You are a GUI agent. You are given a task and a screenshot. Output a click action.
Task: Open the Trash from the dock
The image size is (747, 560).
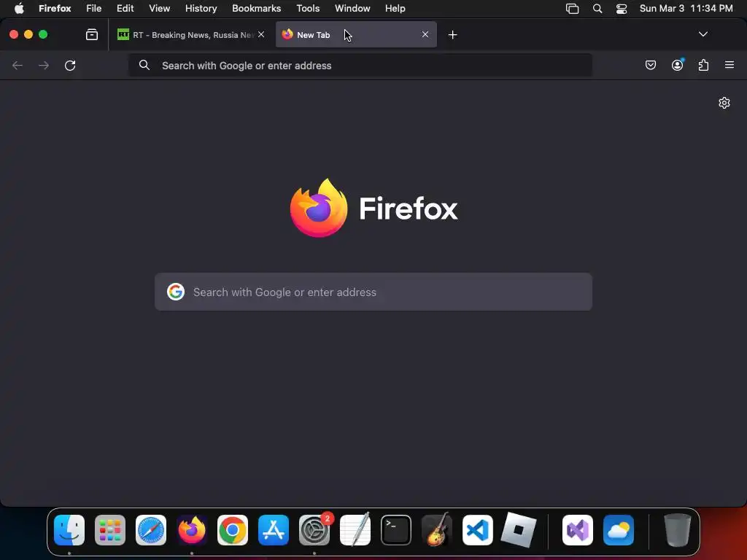(x=677, y=530)
